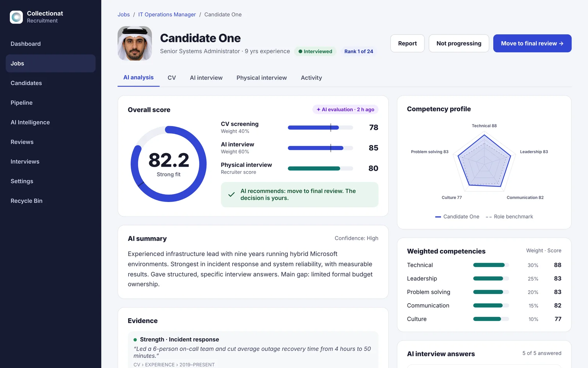
Task: View the Activity tab
Action: tap(311, 78)
